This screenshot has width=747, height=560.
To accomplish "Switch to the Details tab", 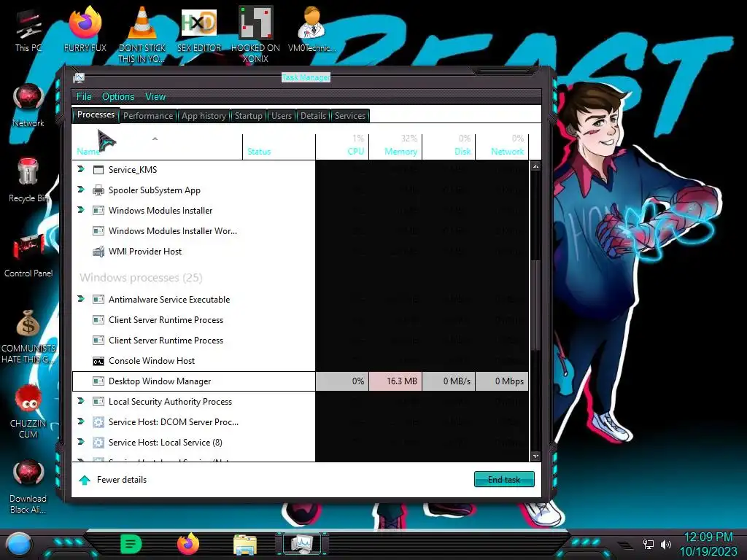I will 313,116.
